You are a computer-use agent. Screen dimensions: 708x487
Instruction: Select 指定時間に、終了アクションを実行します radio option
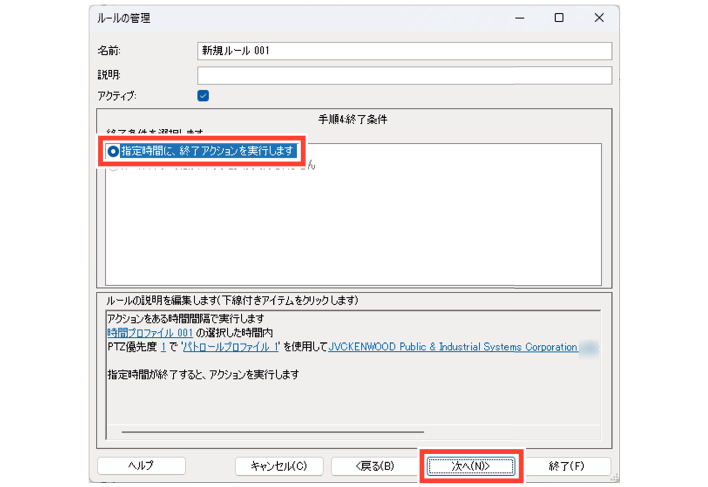click(202, 151)
